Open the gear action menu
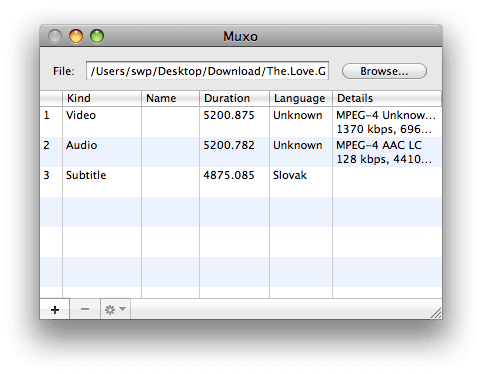This screenshot has width=482, height=374. (115, 309)
